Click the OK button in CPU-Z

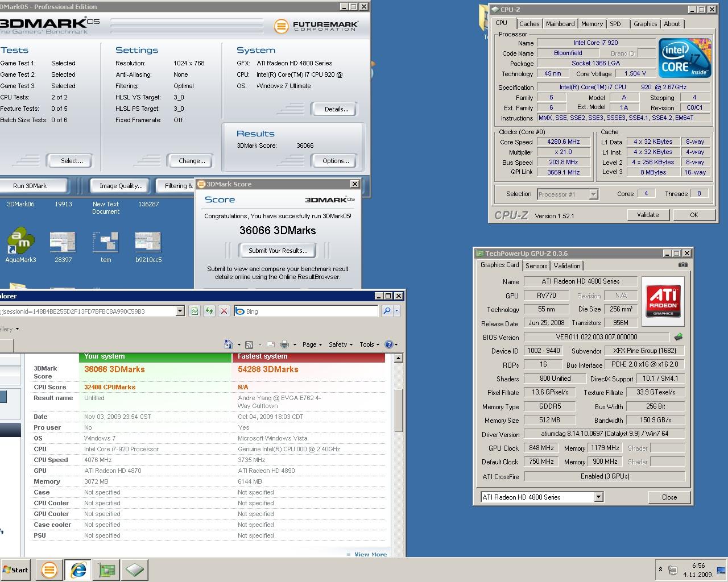(694, 215)
